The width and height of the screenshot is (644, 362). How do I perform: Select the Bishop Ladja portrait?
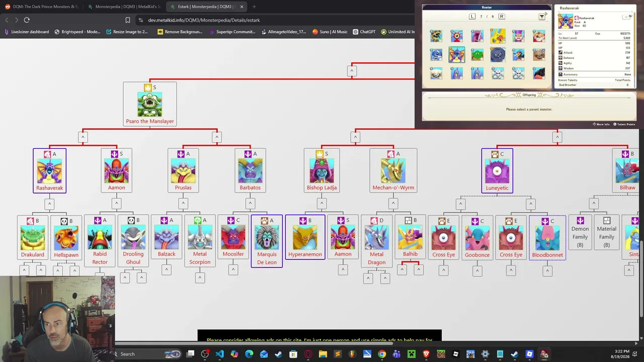pyautogui.click(x=321, y=171)
